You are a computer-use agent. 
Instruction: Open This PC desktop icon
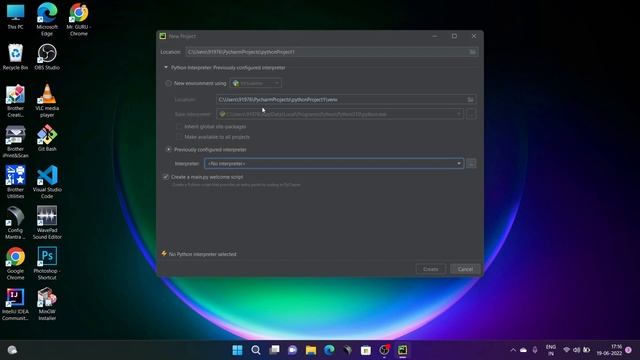click(16, 17)
